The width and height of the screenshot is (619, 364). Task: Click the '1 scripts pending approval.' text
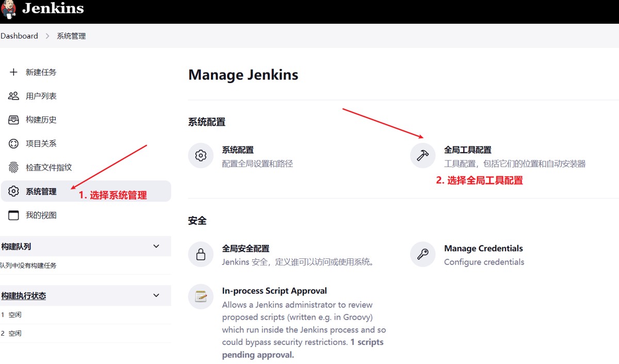point(303,349)
